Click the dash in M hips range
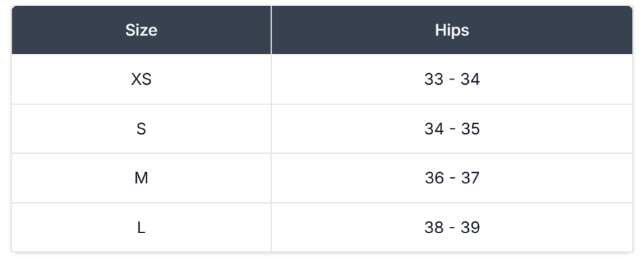 tap(452, 178)
